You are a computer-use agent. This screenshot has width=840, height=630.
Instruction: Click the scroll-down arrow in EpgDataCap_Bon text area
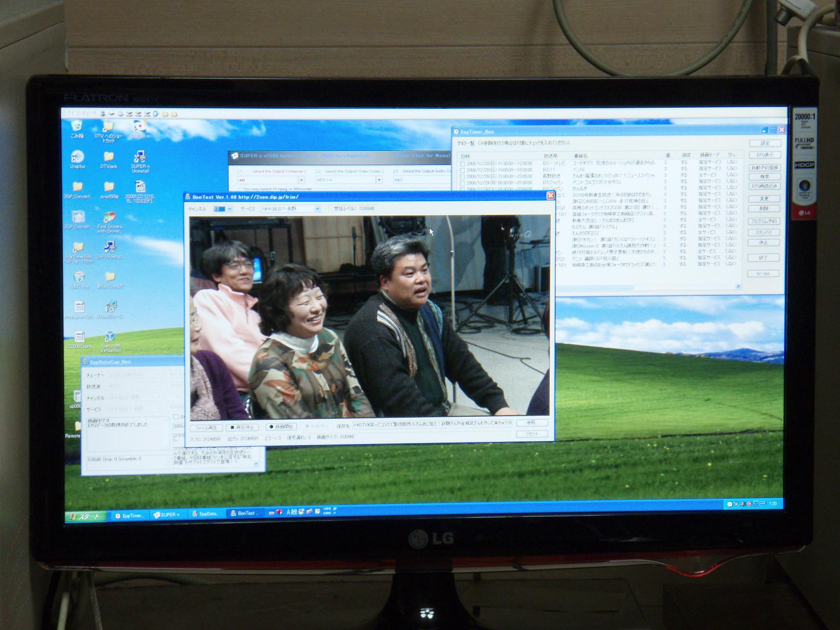click(x=256, y=465)
